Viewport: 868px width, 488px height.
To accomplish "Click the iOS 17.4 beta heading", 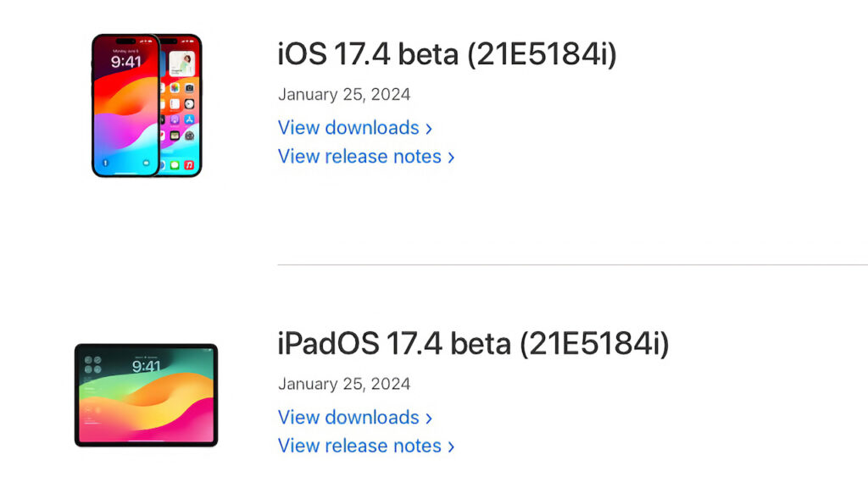I will 447,53.
